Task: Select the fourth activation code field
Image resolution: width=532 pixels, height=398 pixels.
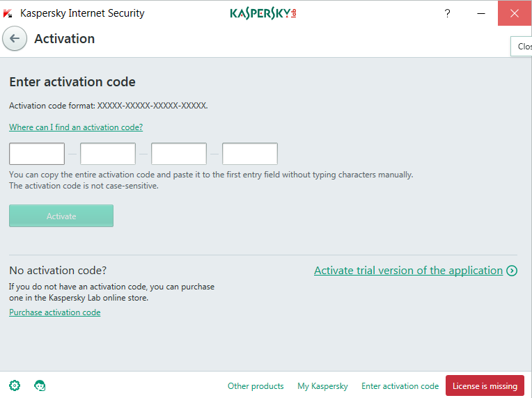Action: (x=250, y=154)
